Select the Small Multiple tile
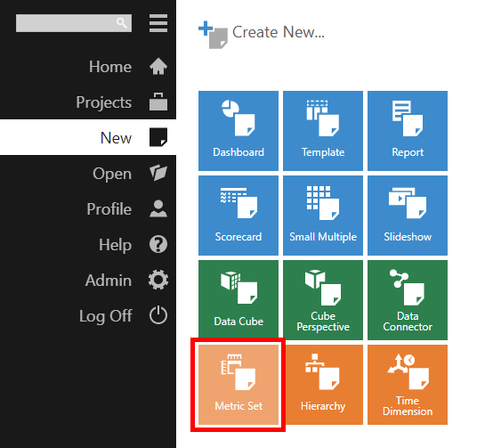The height and width of the screenshot is (448, 493). tap(323, 216)
